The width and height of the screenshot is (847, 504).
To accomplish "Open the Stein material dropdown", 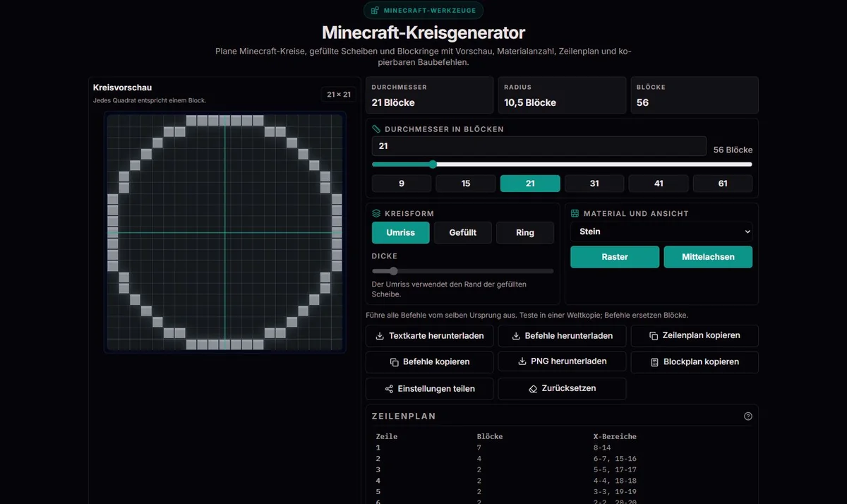I will [x=661, y=232].
